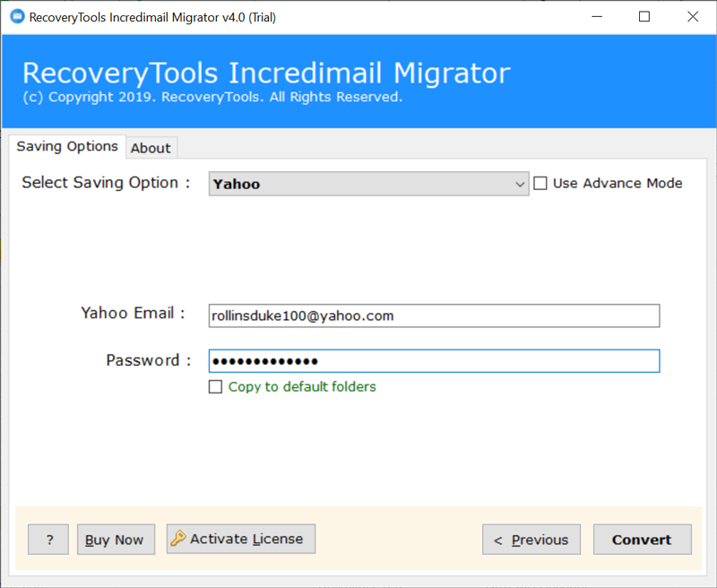Select the Saving Options tab
This screenshot has width=717, height=588.
tap(67, 146)
